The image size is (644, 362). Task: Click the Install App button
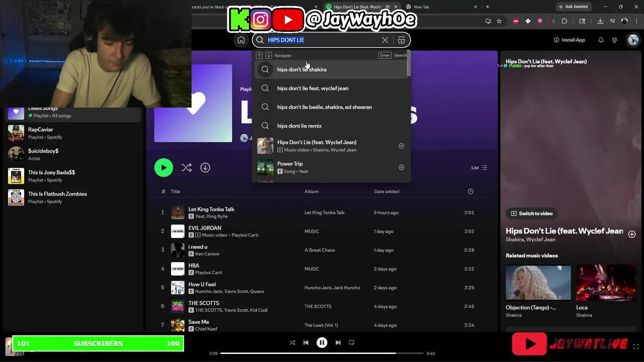[x=569, y=40]
